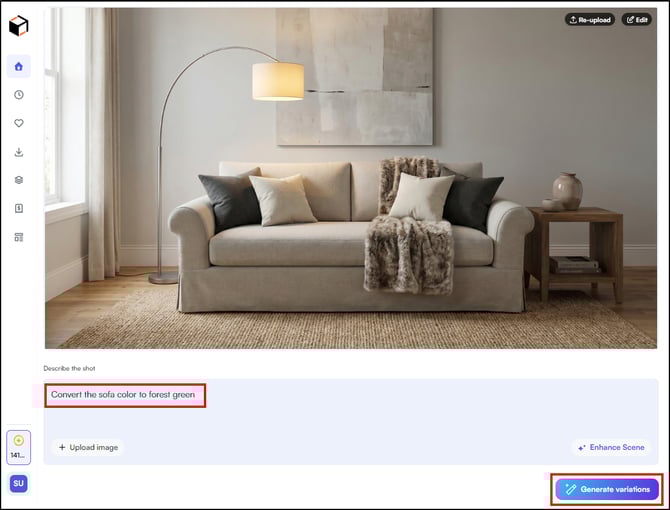
Task: Click the Enhance Scene link
Action: pos(611,447)
